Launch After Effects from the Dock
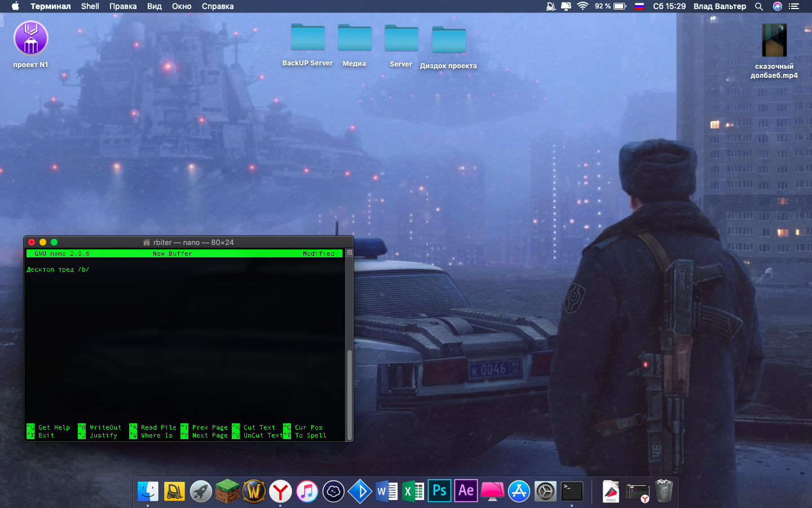 tap(466, 491)
